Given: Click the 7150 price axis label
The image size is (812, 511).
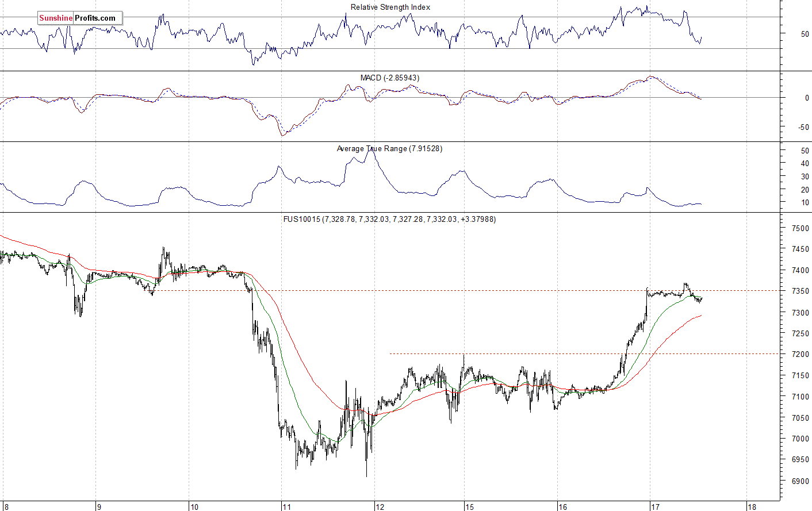Looking at the screenshot, I should [x=800, y=376].
